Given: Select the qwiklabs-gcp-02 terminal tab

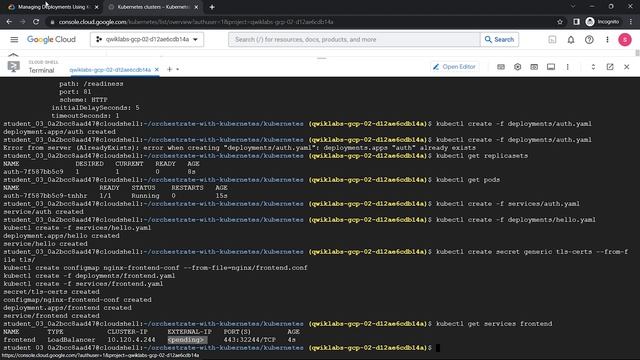Looking at the screenshot, I should 110,70.
